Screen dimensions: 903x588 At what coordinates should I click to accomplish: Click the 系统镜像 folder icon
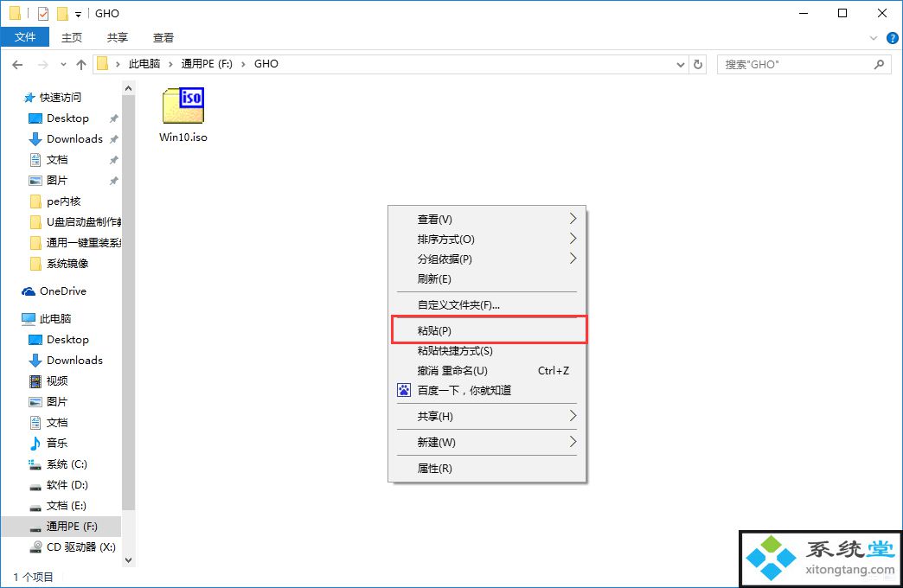click(x=35, y=263)
